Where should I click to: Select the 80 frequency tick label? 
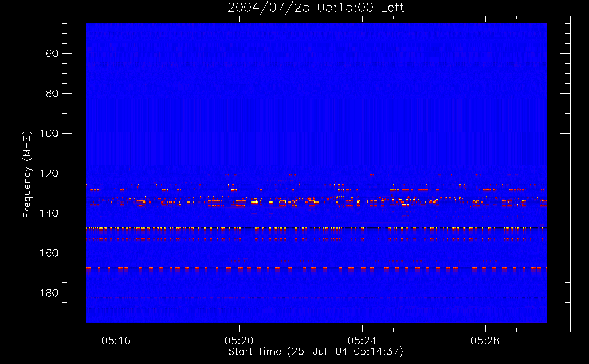[52, 94]
